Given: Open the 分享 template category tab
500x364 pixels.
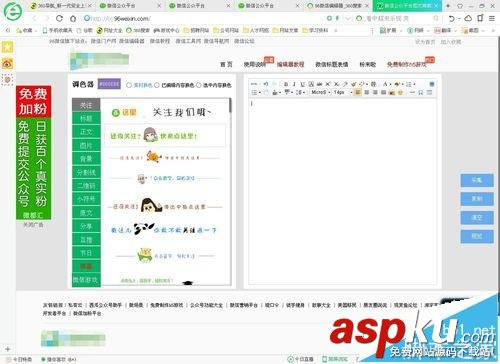Looking at the screenshot, I should click(86, 226).
